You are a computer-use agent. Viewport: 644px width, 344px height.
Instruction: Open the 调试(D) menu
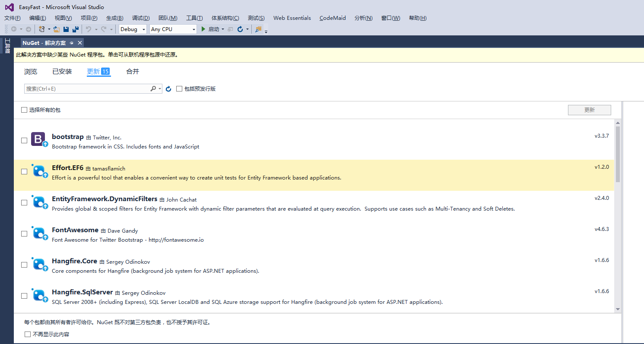(x=141, y=18)
